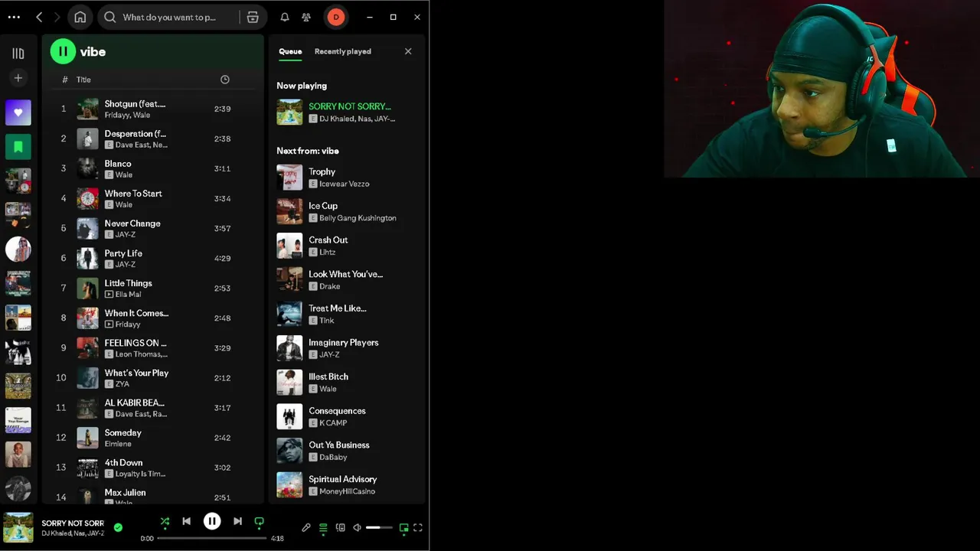Select Look What You've... by Drake
The image size is (980, 551).
(x=346, y=279)
